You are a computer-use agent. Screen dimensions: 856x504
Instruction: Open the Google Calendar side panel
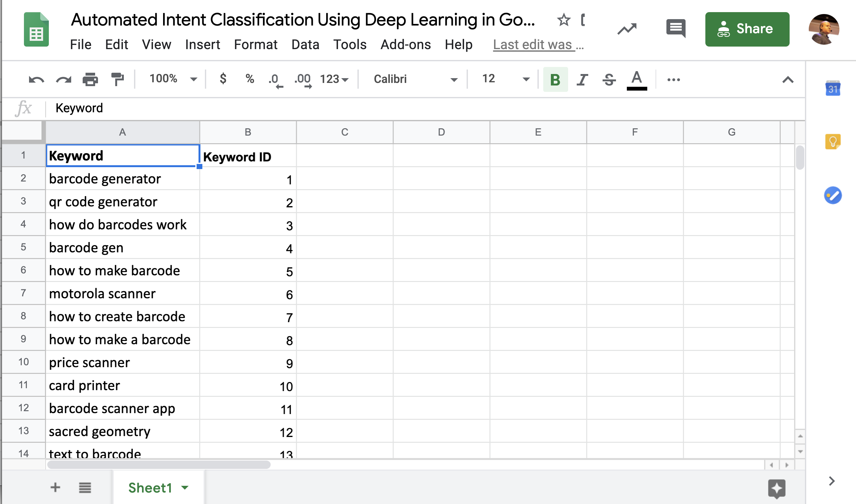click(x=833, y=89)
